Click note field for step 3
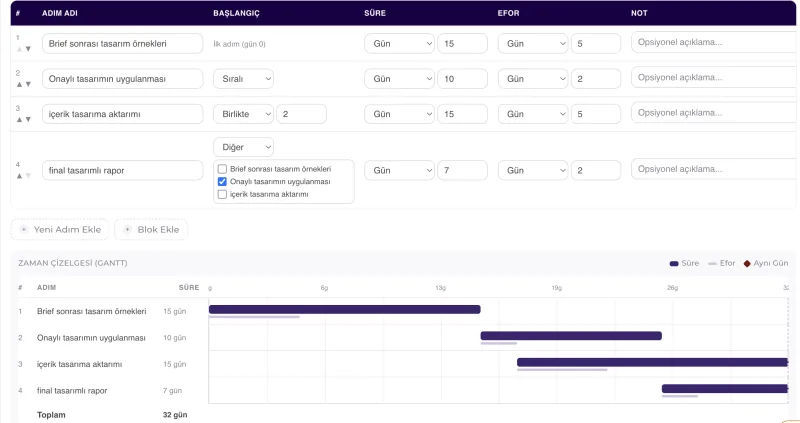This screenshot has width=800, height=423. (x=715, y=113)
